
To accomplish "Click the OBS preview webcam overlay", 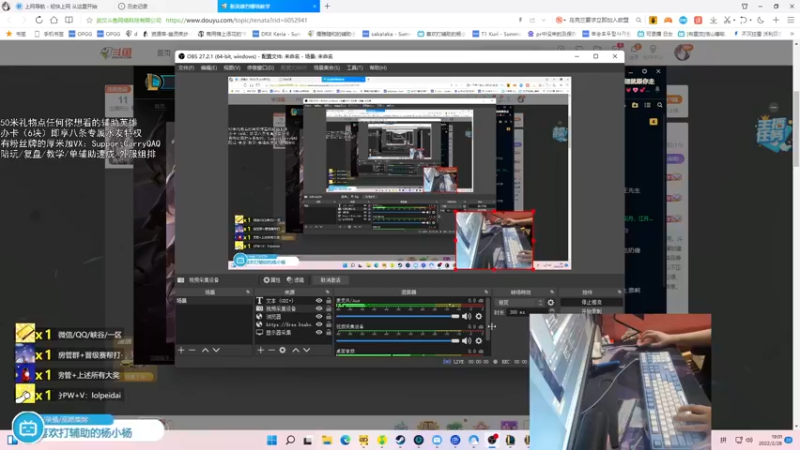I will 494,240.
